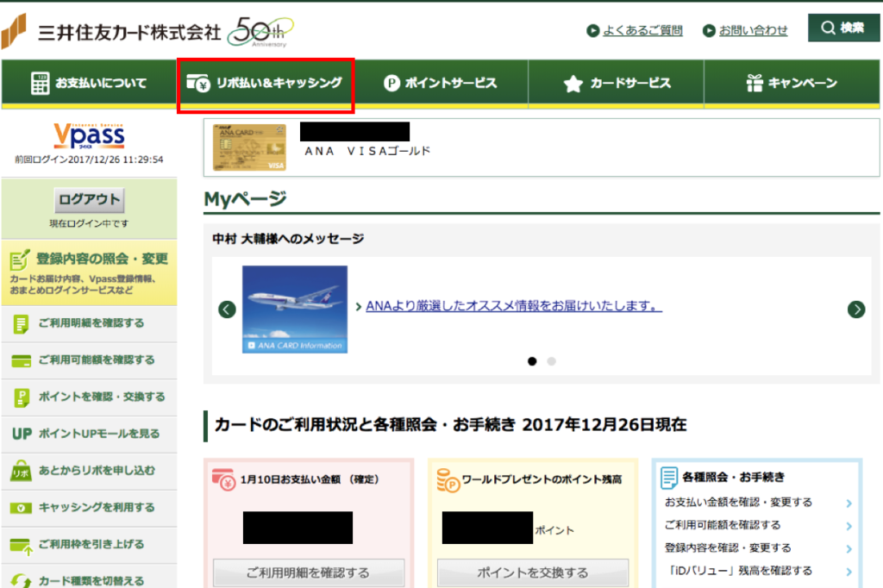This screenshot has width=883, height=588.
Task: Click the statement icon beside ご利用明細を確認する
Action: point(21,324)
